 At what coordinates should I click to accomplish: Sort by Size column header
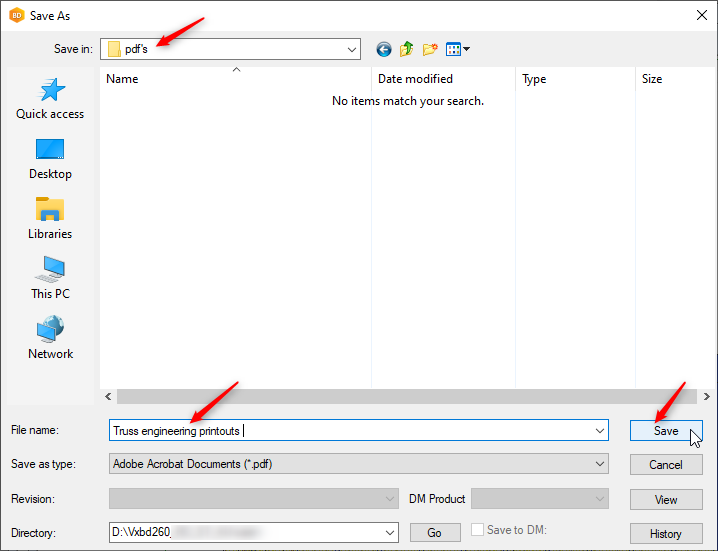(x=674, y=79)
